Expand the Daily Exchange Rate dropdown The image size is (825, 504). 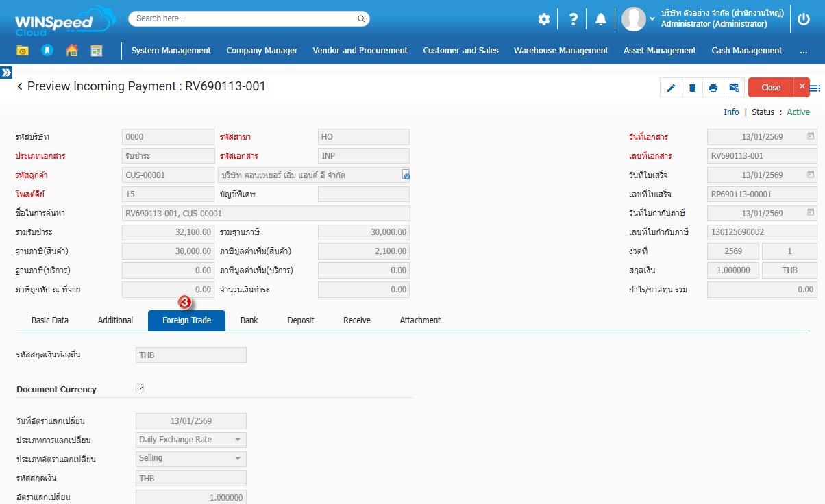[x=191, y=440]
